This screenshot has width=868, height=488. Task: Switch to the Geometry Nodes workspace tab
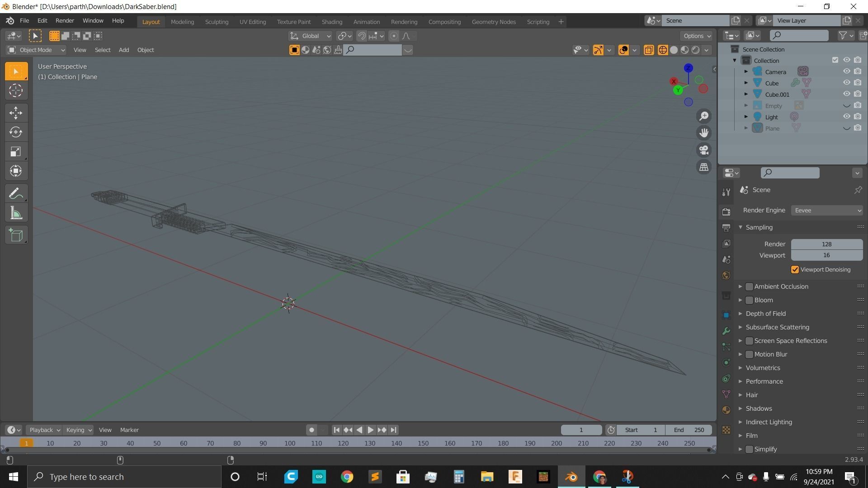(494, 22)
